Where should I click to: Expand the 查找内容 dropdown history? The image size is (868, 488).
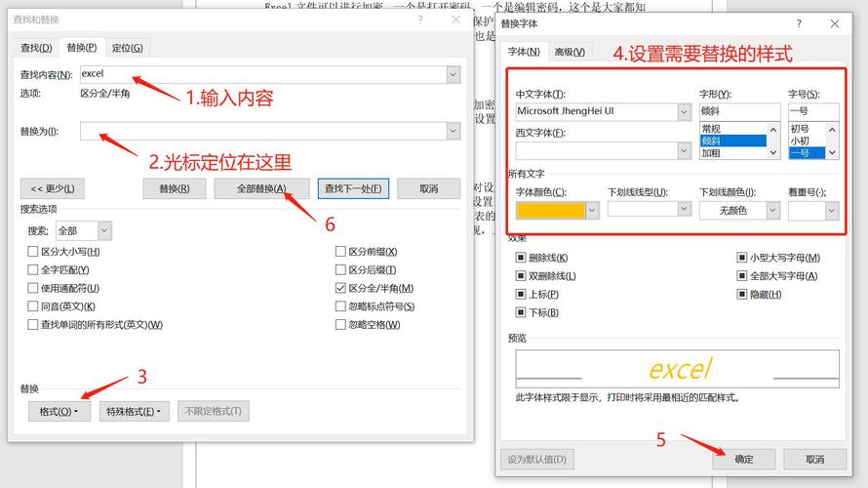pos(454,74)
